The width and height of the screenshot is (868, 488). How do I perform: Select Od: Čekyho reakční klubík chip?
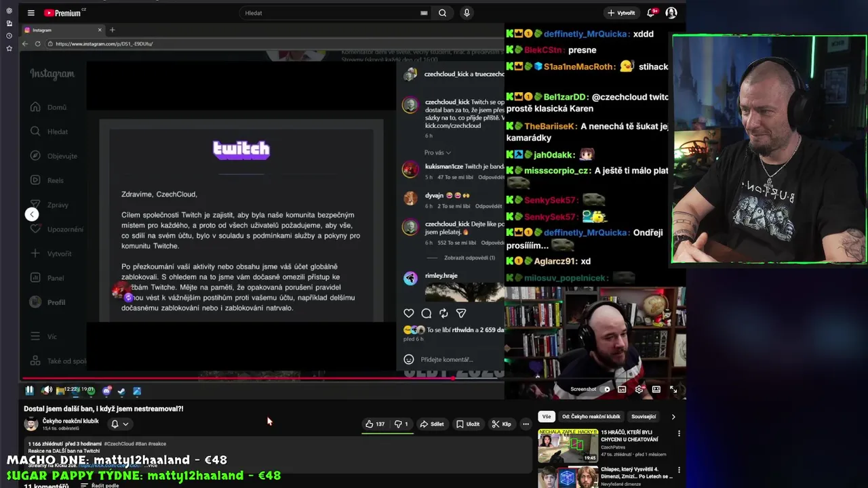591,417
